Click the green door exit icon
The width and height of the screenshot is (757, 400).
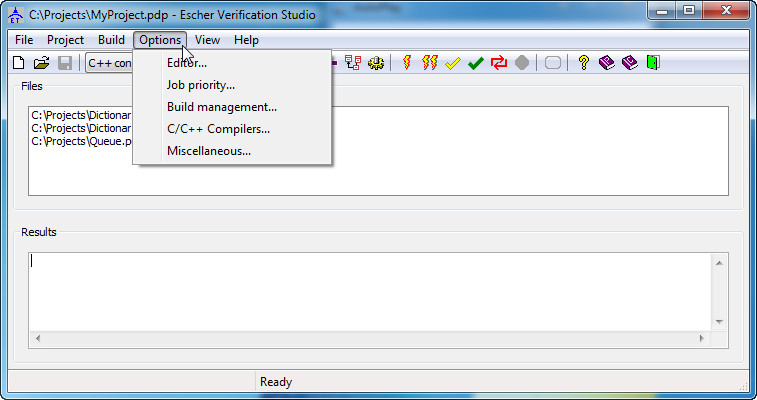(x=653, y=63)
